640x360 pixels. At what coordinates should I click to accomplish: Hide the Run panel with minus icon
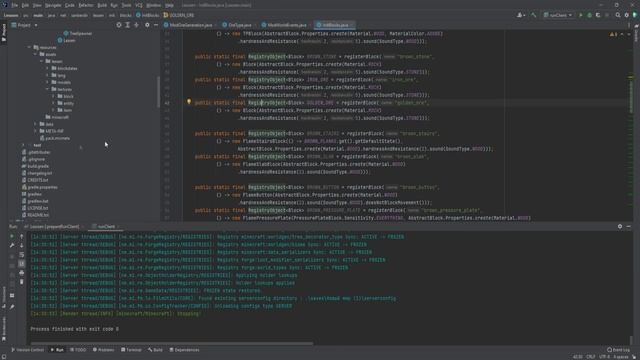(x=629, y=227)
